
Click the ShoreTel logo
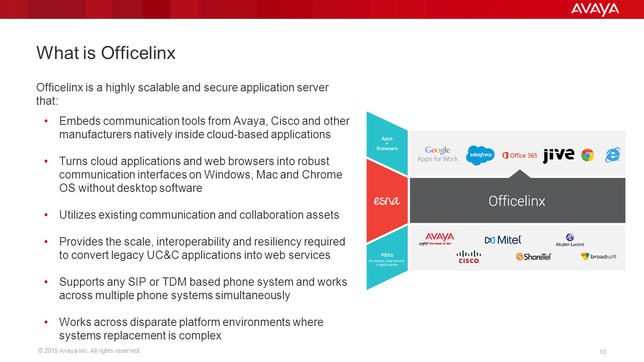coord(533,257)
